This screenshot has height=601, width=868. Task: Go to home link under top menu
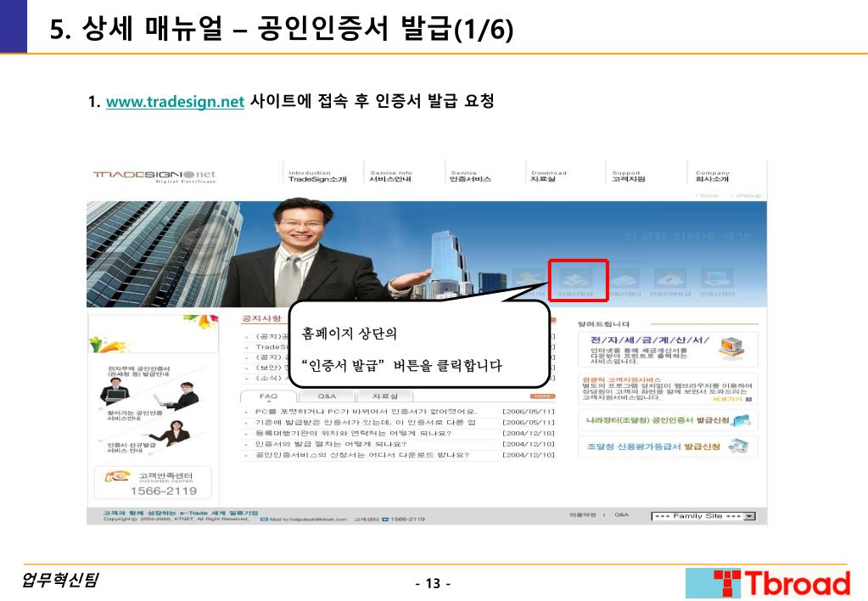click(x=708, y=195)
